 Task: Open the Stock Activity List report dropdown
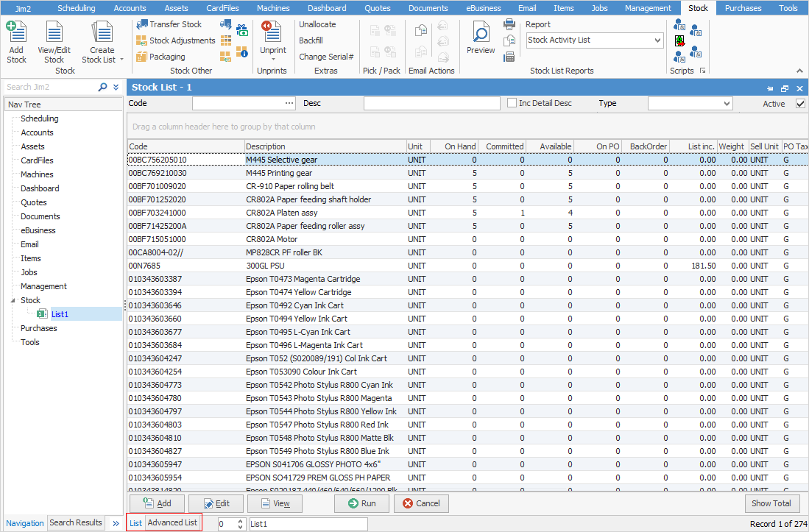point(657,40)
